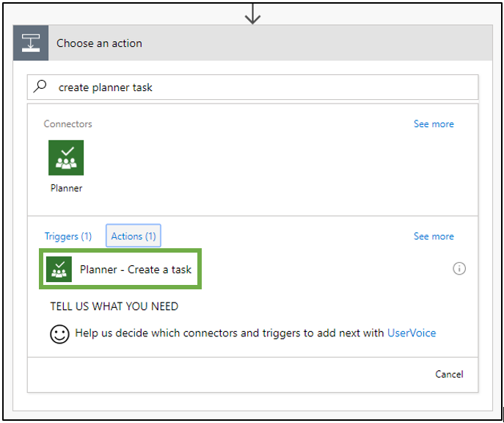Viewport: 504px width, 423px height.
Task: Focus the search box containing create planner task
Action: [252, 87]
